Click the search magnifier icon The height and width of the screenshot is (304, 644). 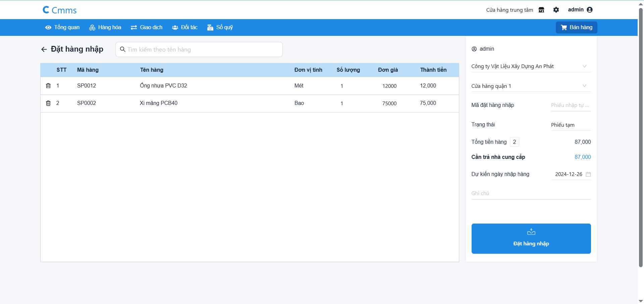tap(123, 49)
